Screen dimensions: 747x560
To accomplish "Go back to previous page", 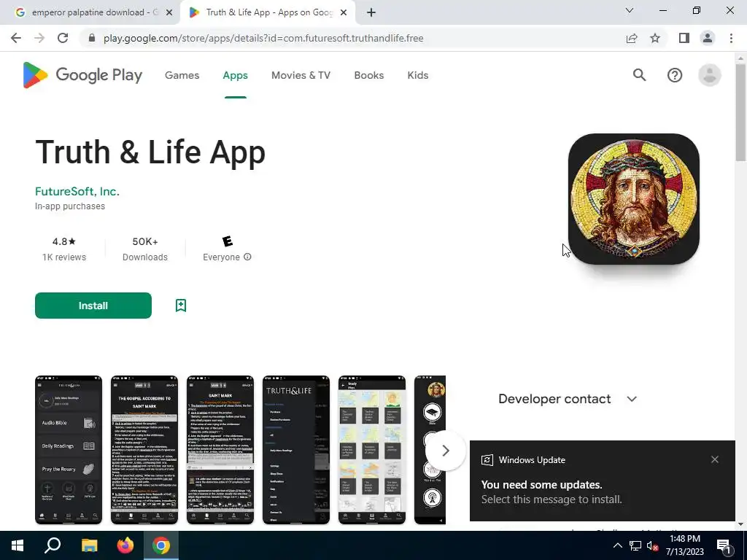I will (16, 38).
